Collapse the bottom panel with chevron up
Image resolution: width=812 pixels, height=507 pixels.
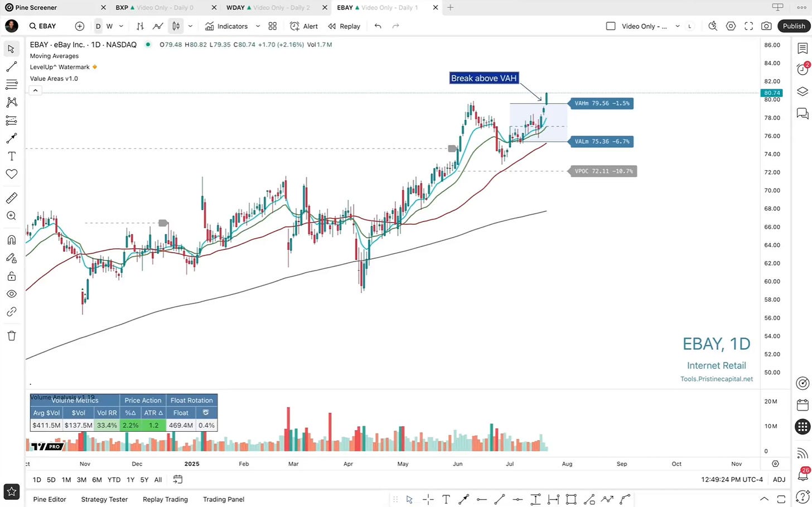765,499
